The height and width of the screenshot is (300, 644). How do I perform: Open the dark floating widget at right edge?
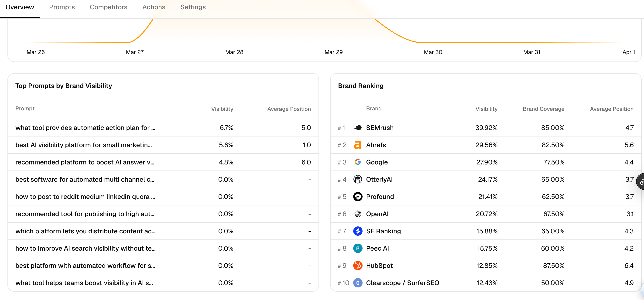tap(641, 182)
